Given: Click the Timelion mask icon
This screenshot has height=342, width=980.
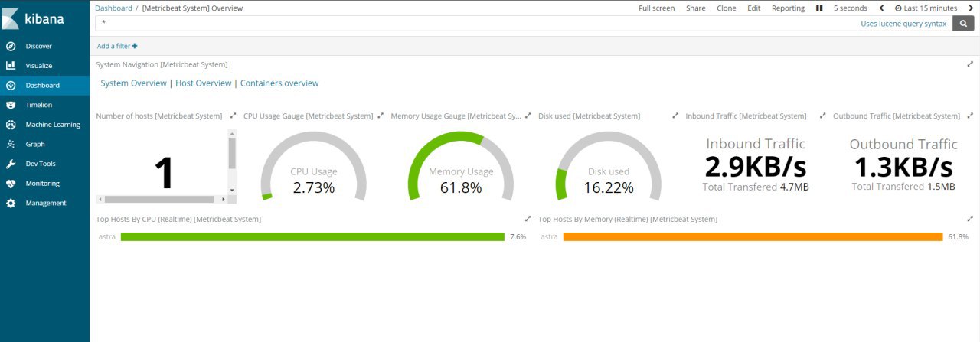Looking at the screenshot, I should (11, 105).
